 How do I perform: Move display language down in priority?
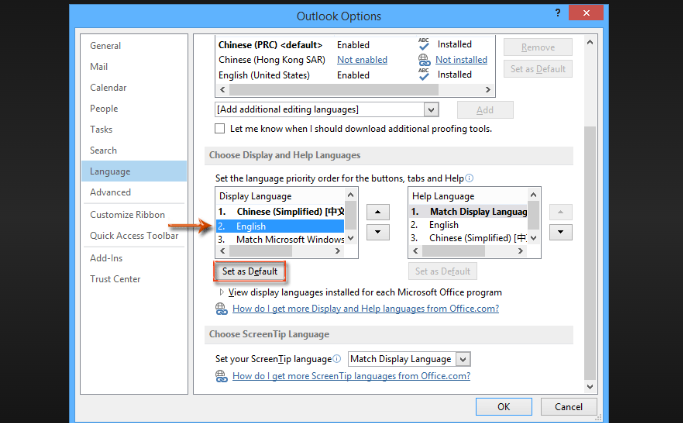[x=378, y=232]
